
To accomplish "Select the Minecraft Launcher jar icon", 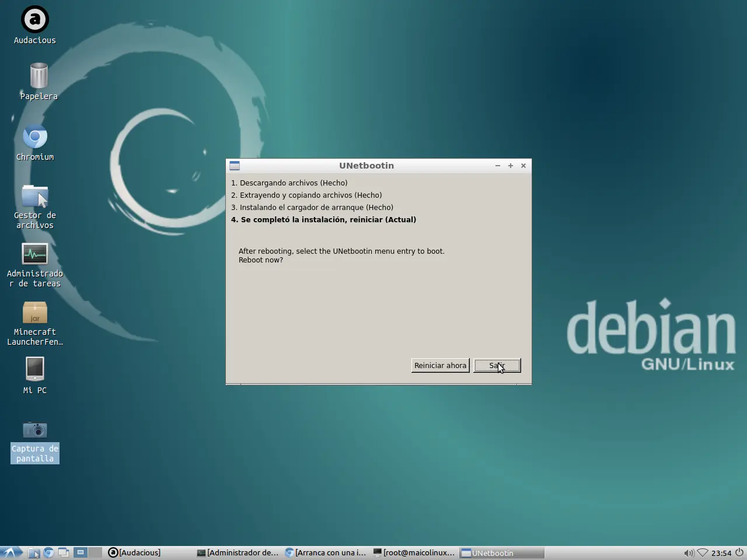I will (x=35, y=324).
